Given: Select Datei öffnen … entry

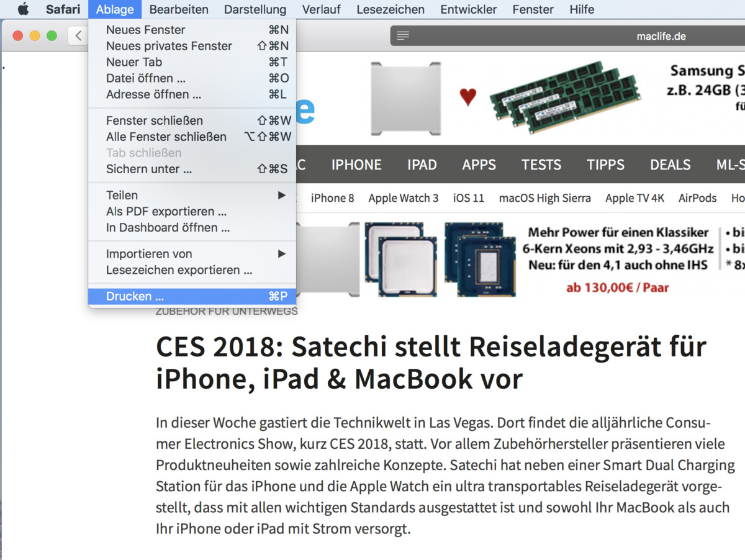Looking at the screenshot, I should pos(192,78).
